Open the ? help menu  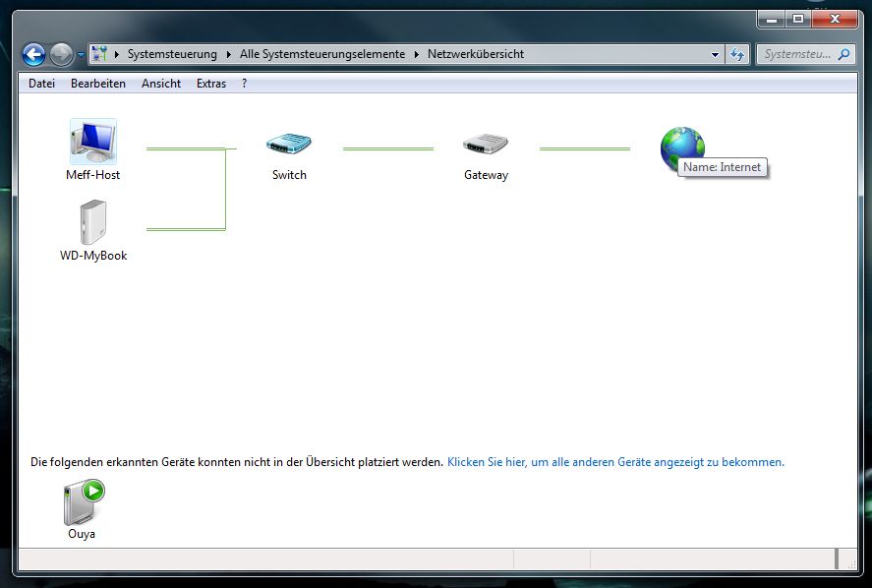click(x=244, y=84)
